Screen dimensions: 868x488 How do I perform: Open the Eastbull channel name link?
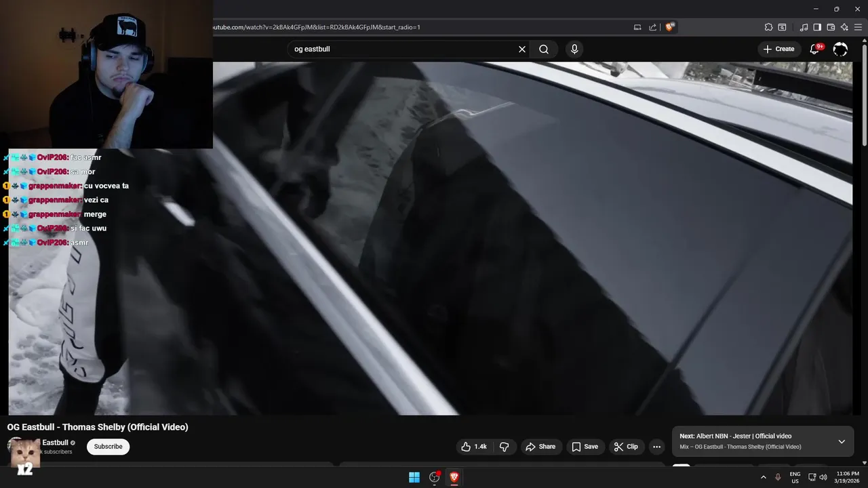point(55,443)
